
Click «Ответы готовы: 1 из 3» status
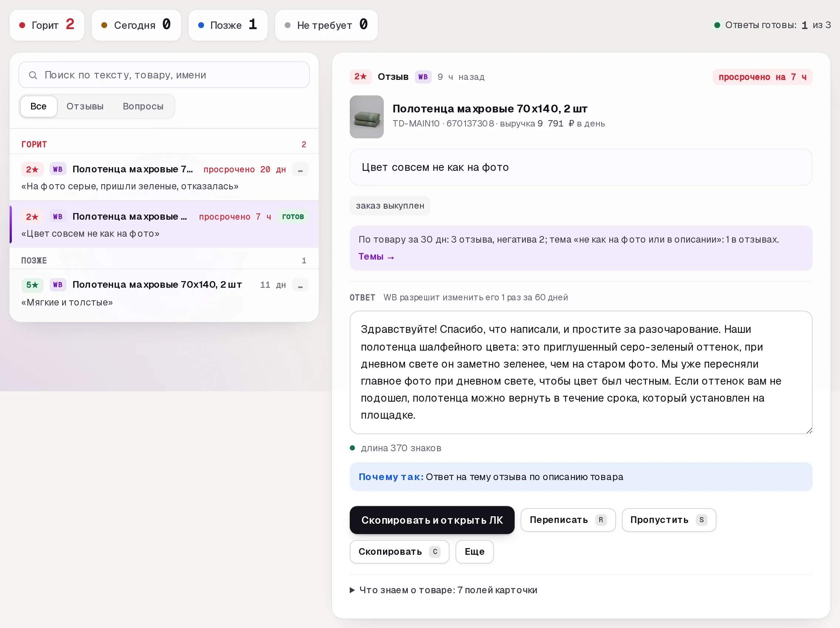(773, 25)
